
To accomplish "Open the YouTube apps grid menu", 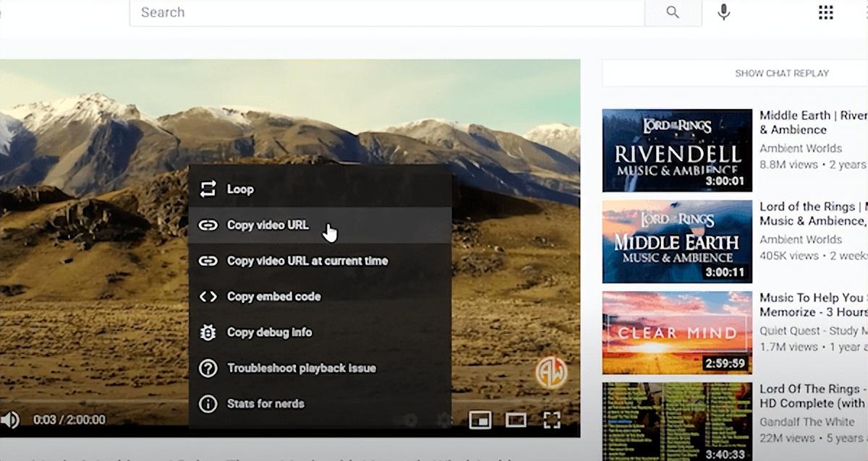I will [x=825, y=12].
